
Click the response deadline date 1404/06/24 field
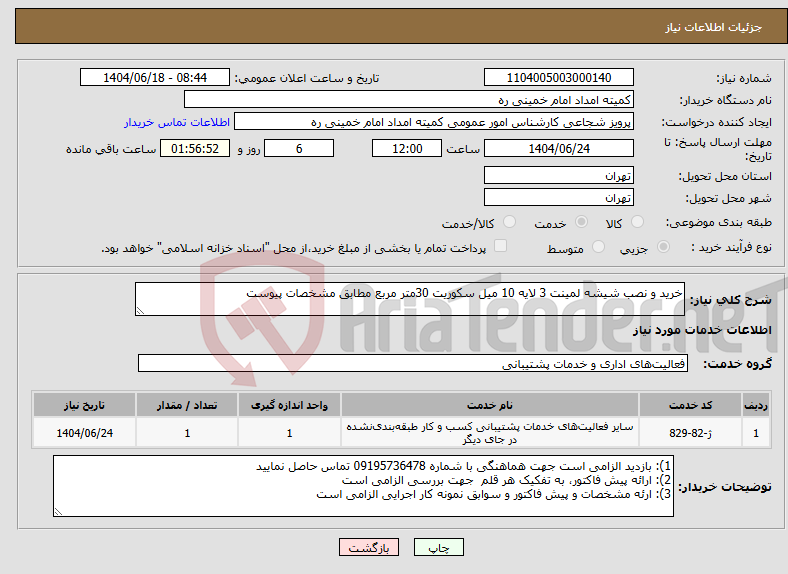pos(559,148)
